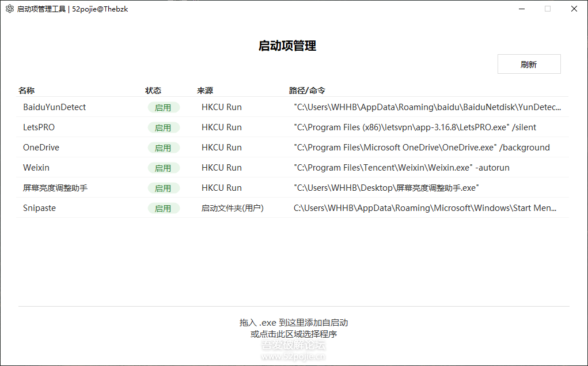Click the 名称 column header

tap(26, 90)
